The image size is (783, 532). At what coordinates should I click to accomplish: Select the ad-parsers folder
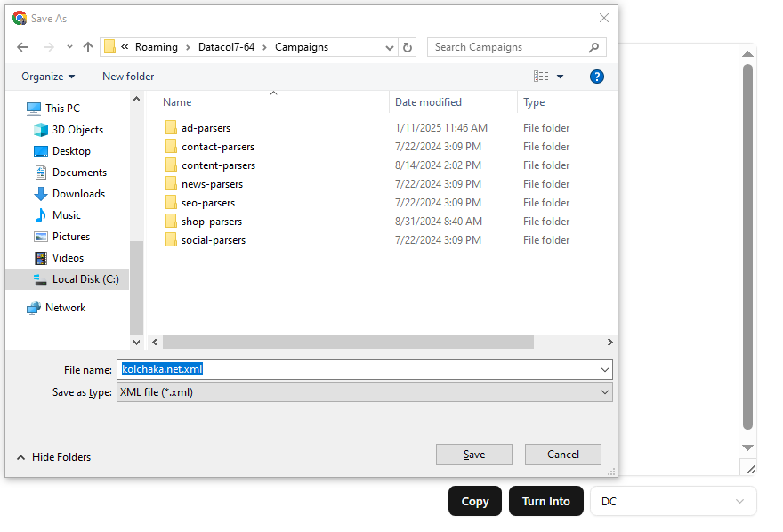click(x=206, y=128)
